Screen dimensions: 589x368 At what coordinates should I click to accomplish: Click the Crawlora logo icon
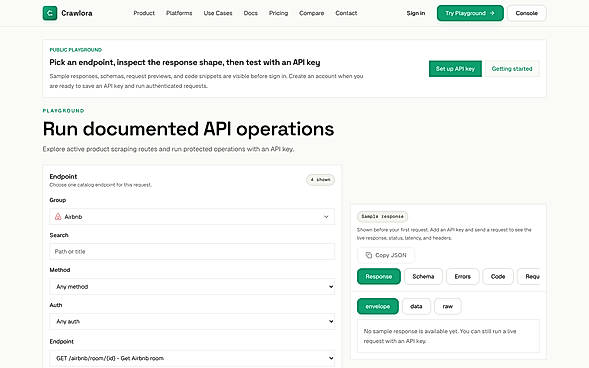coord(50,13)
